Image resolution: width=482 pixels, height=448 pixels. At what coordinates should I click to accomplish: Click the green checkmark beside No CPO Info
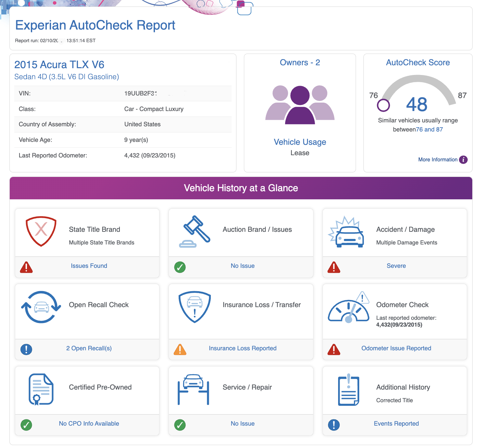26,424
